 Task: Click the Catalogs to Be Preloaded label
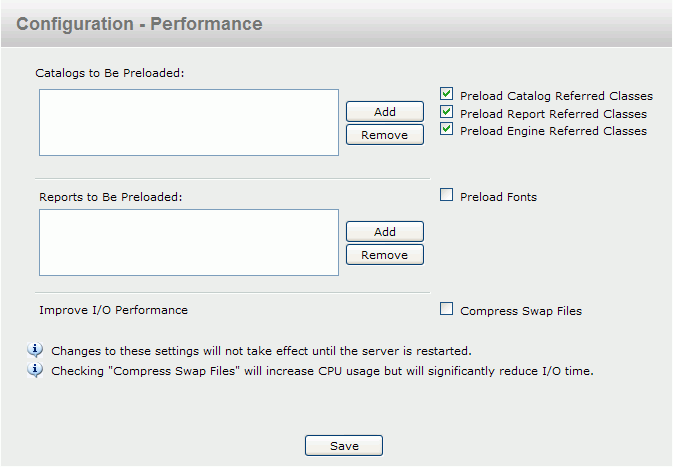tap(109, 73)
